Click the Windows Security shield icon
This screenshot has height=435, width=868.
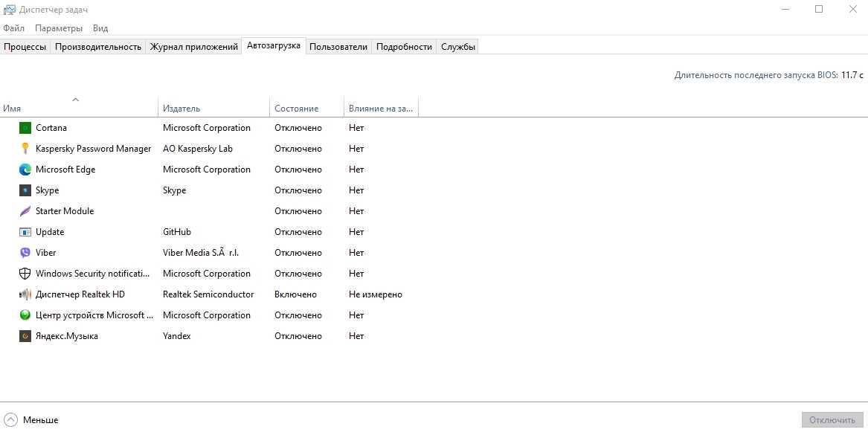25,274
